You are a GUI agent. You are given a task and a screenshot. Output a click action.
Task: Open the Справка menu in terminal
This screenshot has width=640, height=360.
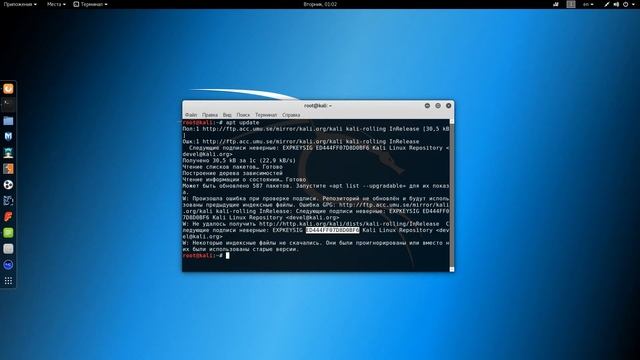point(291,115)
